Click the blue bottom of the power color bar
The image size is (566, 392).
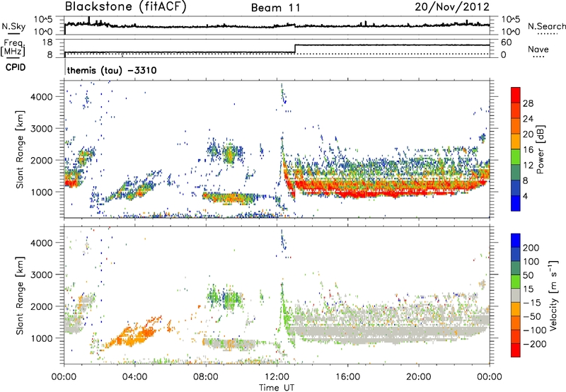[516, 203]
